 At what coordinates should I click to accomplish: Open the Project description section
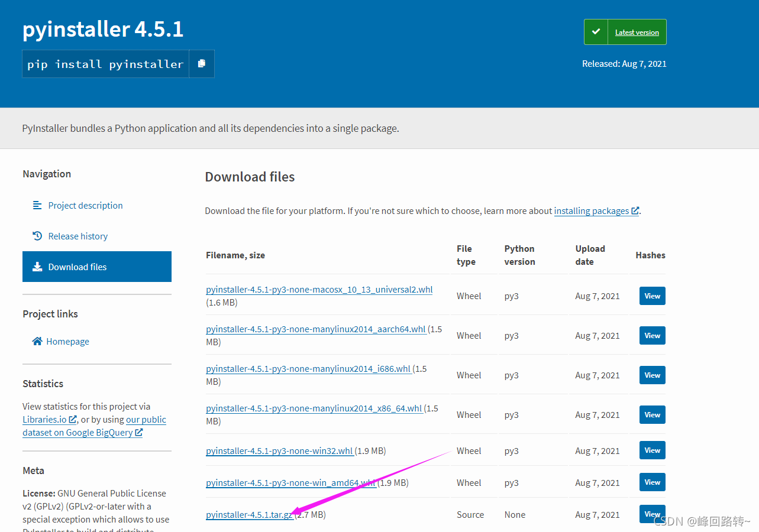[x=85, y=205]
